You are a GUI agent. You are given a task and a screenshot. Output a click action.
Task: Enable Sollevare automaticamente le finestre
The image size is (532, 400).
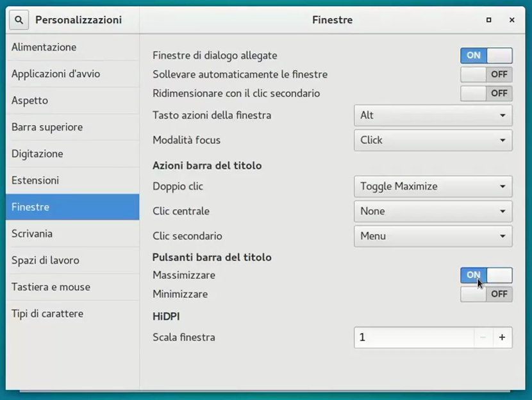pyautogui.click(x=486, y=74)
